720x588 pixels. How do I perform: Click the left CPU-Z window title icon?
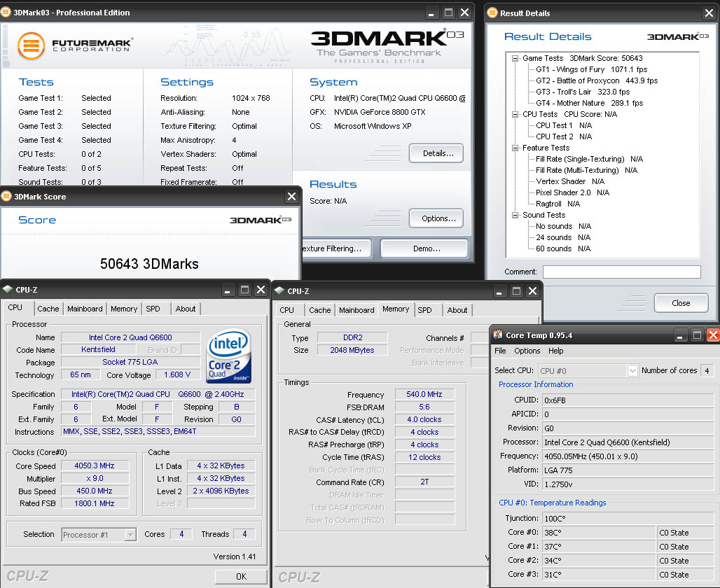tap(7, 290)
